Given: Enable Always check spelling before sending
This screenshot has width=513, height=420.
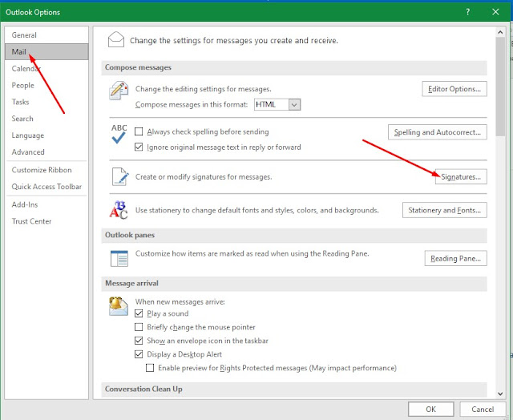Looking at the screenshot, I should click(139, 131).
